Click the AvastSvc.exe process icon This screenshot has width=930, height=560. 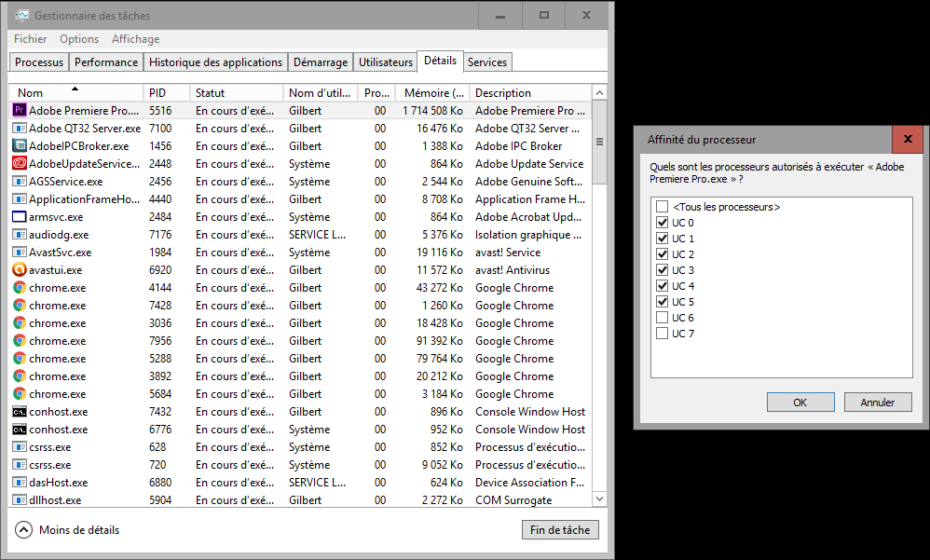[20, 253]
